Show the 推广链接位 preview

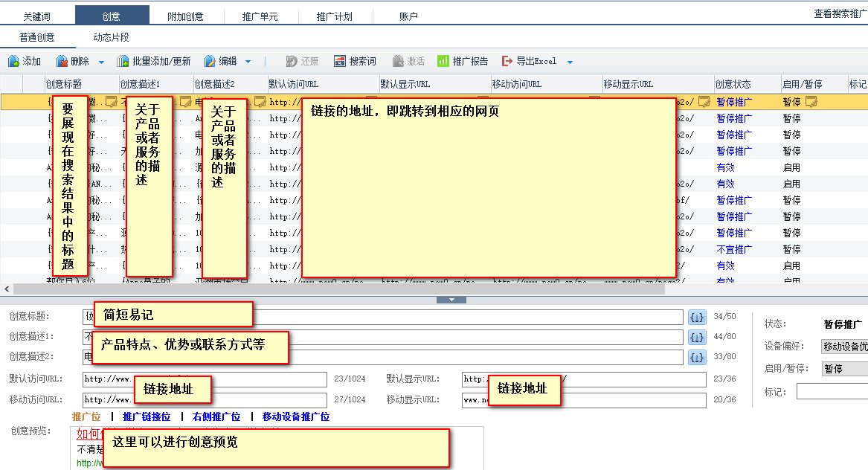(x=147, y=416)
